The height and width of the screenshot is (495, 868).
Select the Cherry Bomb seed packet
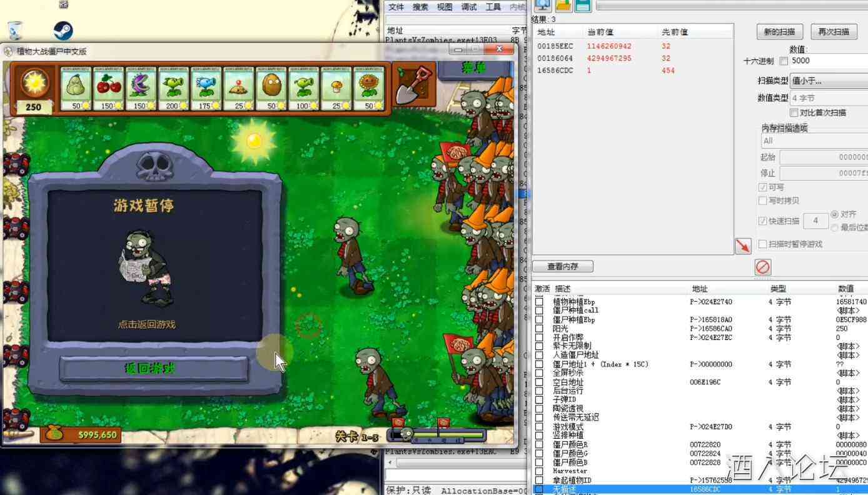pyautogui.click(x=109, y=89)
